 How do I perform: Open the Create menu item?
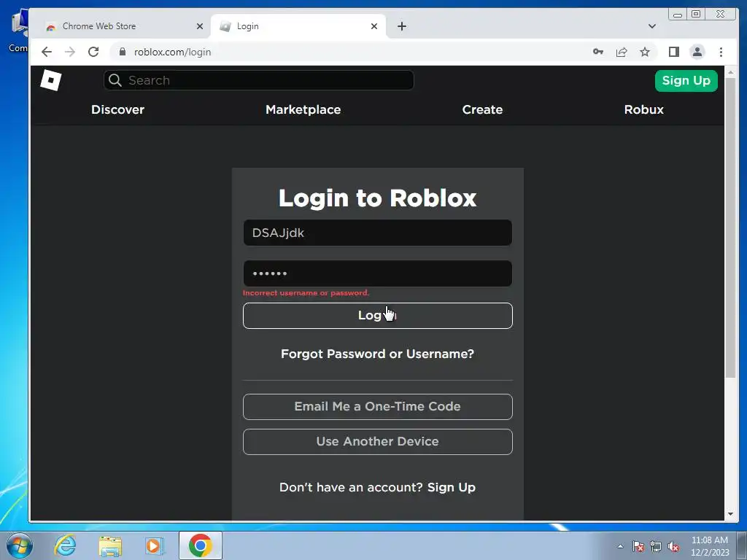point(482,109)
